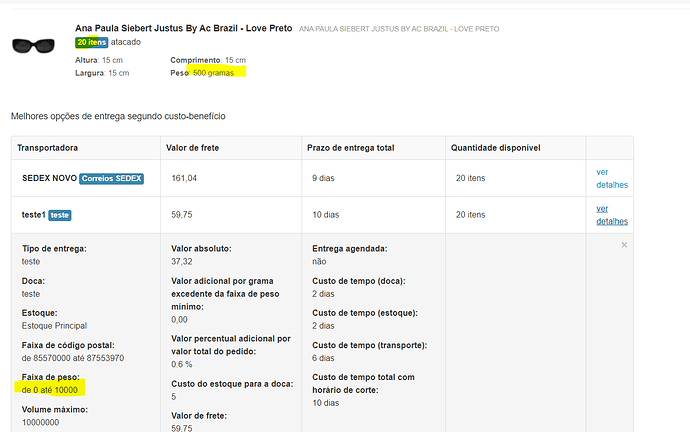Click the highlighted Faixa de peso value
This screenshot has height=432, width=690.
click(x=49, y=390)
